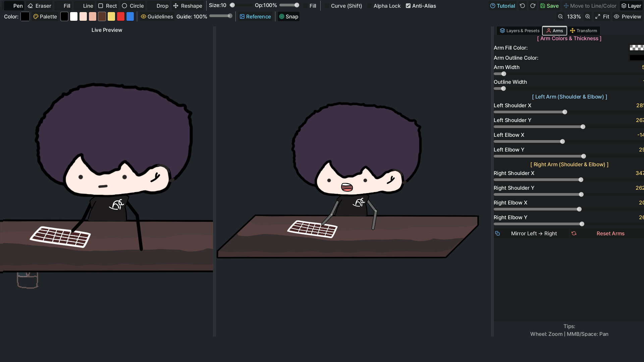The height and width of the screenshot is (362, 644).
Task: Click the undo arrow icon
Action: [522, 6]
